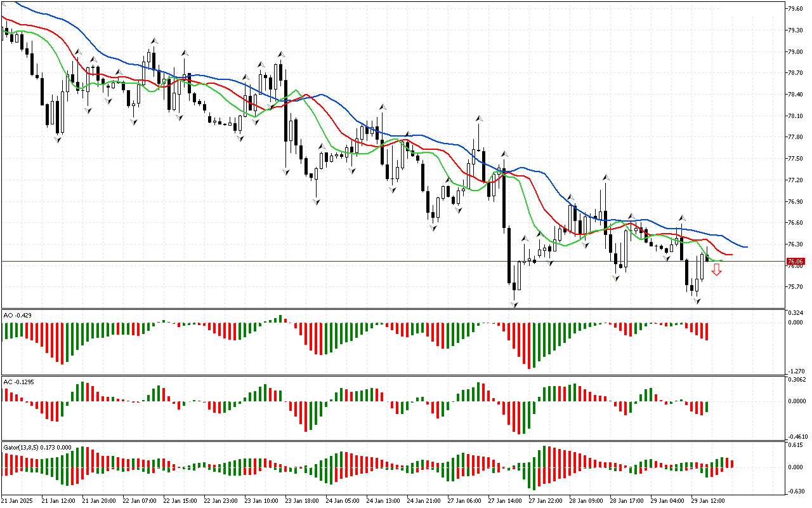Screen dimensions: 812x508
Task: Click the '21 Jan 2025' date label
Action: [16, 501]
